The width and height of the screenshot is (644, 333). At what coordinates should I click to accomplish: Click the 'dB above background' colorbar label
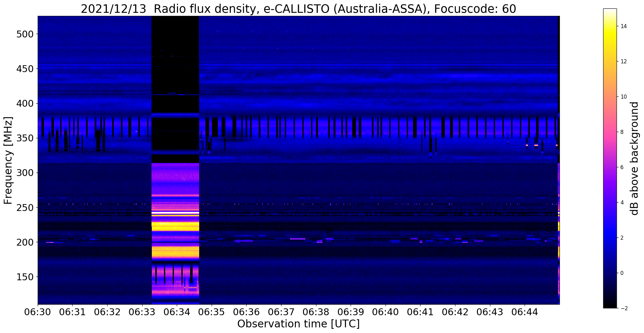(x=634, y=159)
